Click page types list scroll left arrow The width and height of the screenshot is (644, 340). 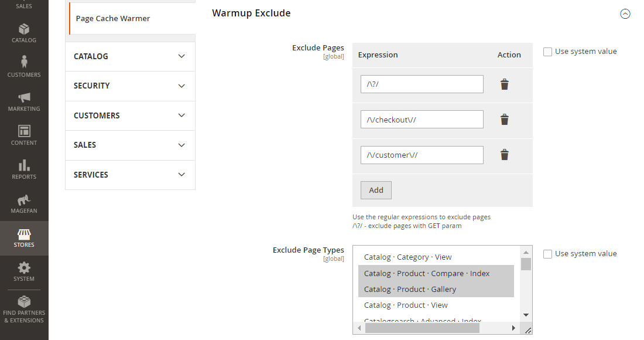click(x=359, y=328)
